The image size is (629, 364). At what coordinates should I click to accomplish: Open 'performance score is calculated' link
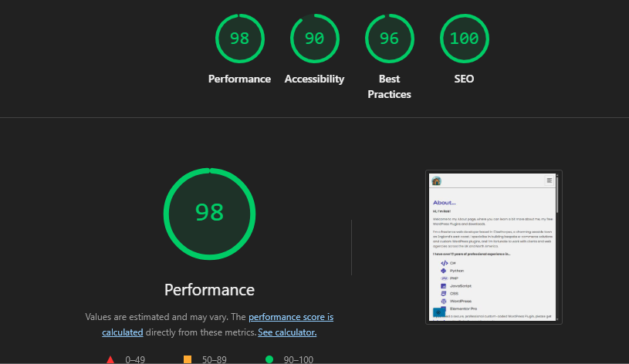point(291,317)
